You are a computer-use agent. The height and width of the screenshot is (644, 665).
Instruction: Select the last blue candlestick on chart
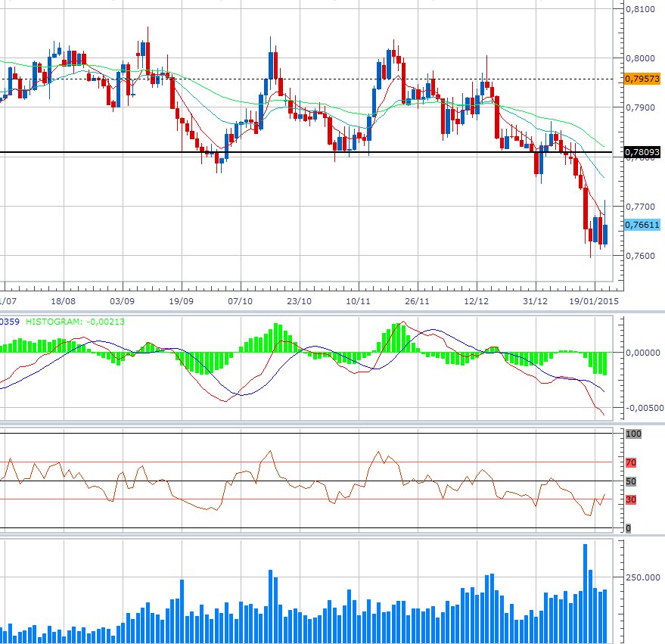[604, 228]
